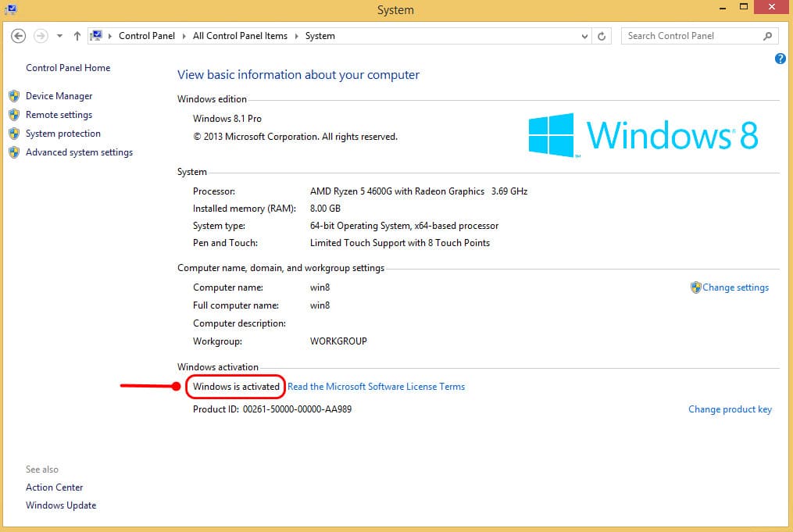This screenshot has width=793, height=532.
Task: Click Limited Touch Support with 8 Touch Points
Action: click(400, 243)
